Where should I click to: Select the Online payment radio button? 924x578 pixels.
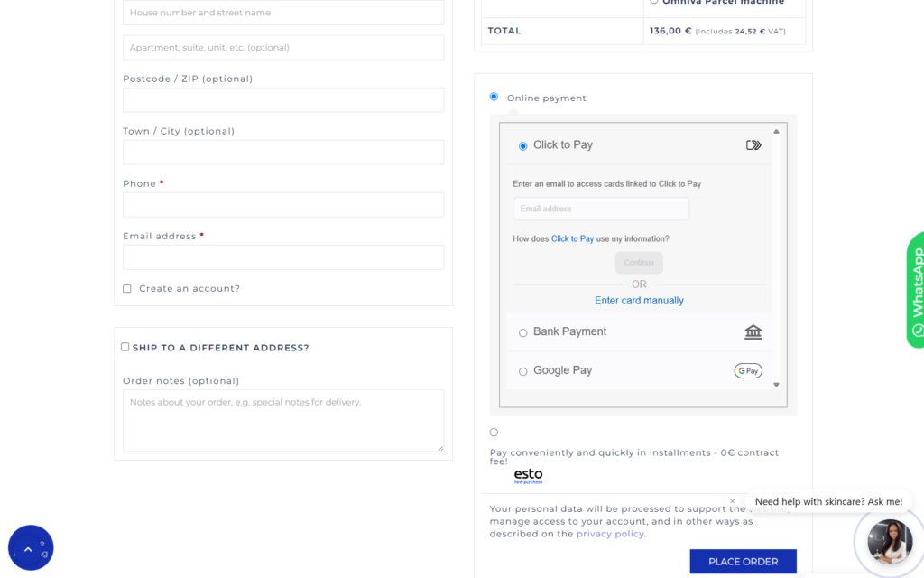coord(494,97)
